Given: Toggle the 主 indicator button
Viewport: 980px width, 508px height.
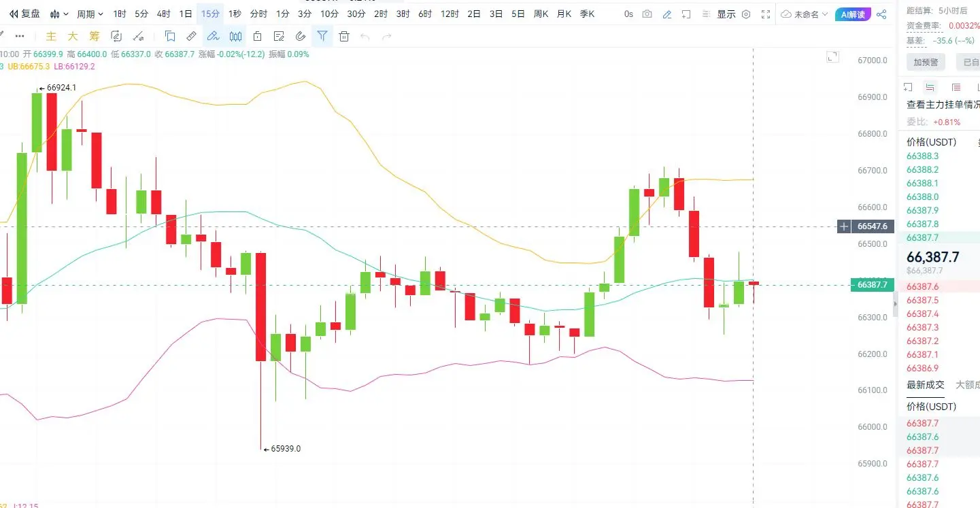Looking at the screenshot, I should tap(51, 36).
